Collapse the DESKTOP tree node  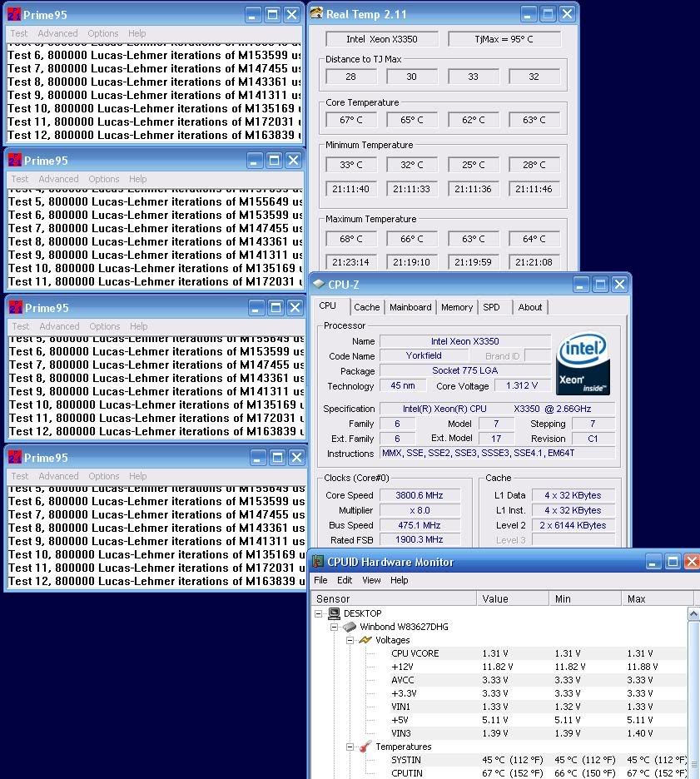coord(319,613)
